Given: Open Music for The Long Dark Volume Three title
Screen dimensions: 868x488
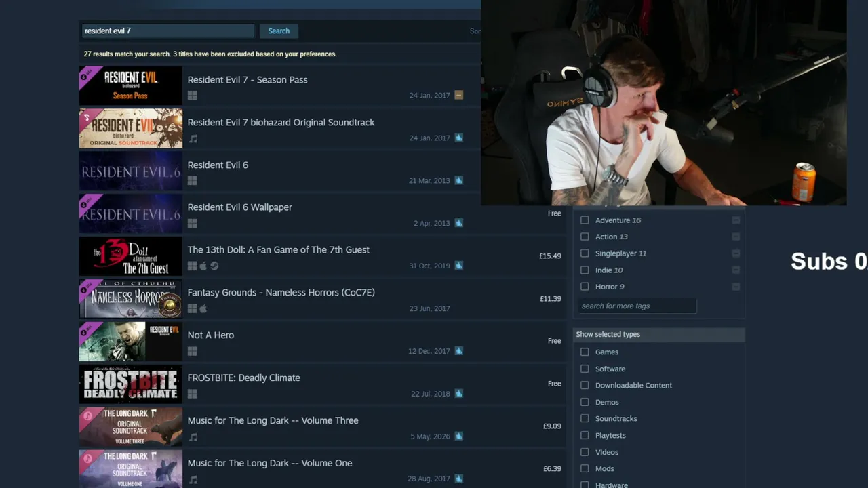Looking at the screenshot, I should [x=273, y=421].
